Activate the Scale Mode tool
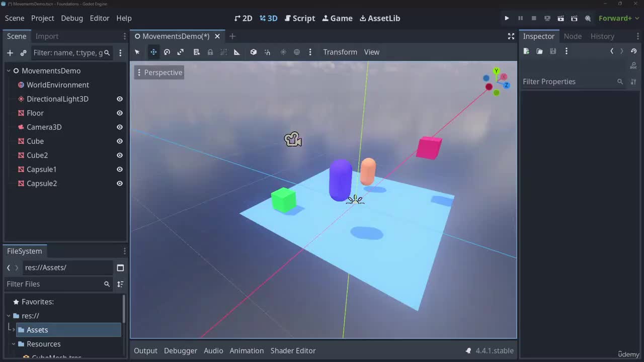The image size is (644, 362). (181, 52)
